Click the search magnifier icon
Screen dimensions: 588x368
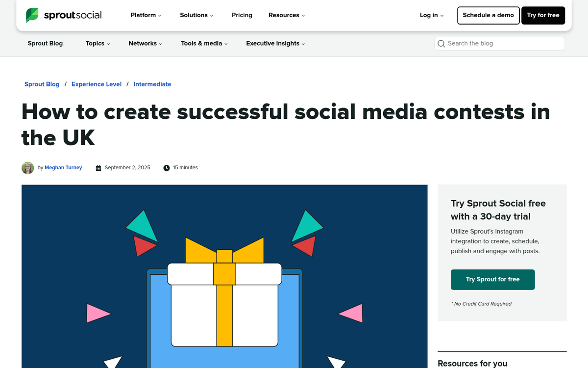click(x=441, y=44)
